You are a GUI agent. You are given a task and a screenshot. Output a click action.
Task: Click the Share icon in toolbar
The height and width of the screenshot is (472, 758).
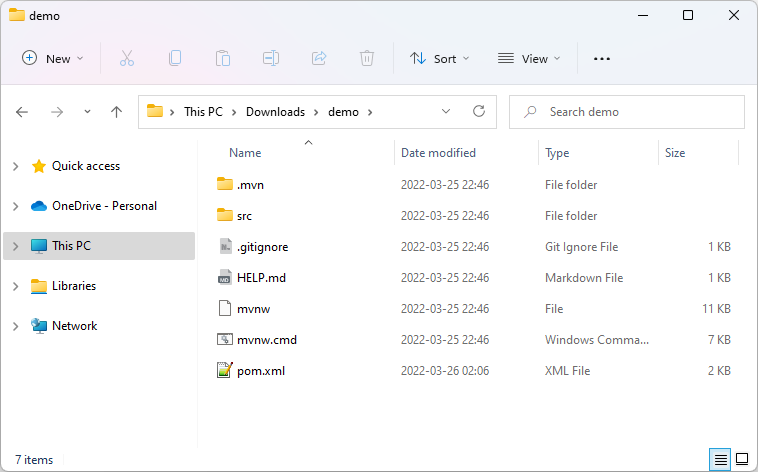point(319,59)
